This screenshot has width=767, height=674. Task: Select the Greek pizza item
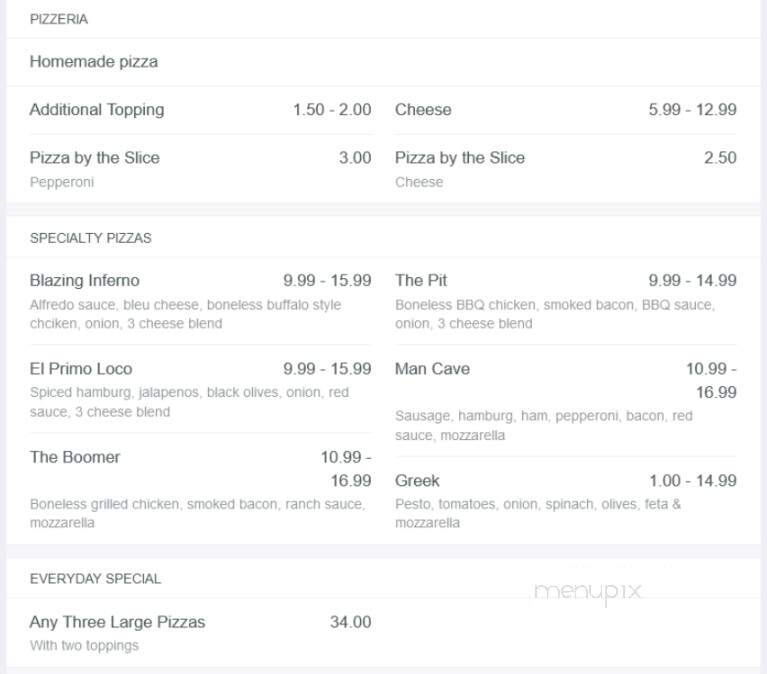(x=565, y=501)
